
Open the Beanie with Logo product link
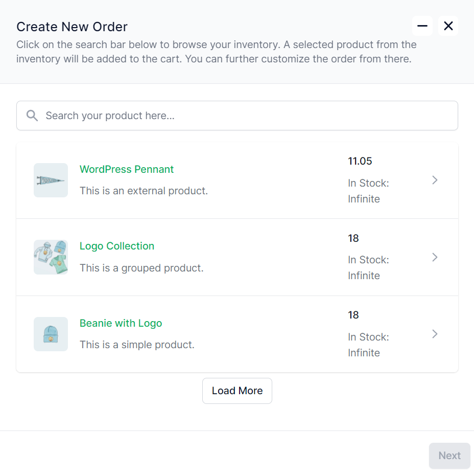121,323
